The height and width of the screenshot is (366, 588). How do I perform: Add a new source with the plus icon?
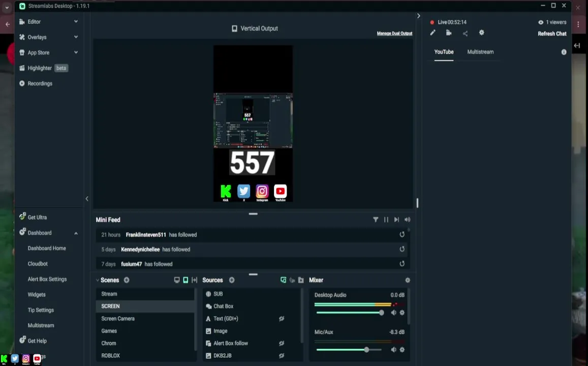232,280
